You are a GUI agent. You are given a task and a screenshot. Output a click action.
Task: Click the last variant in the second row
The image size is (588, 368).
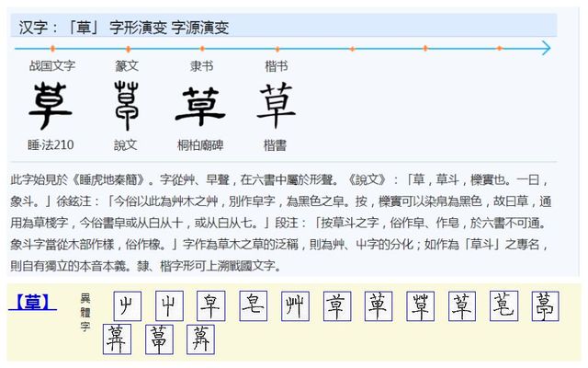[x=199, y=339]
